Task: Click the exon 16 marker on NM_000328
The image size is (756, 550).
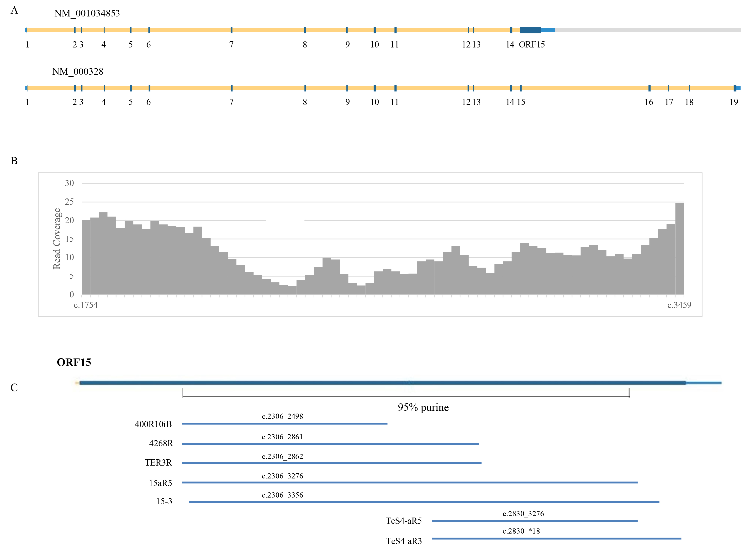Action: point(649,88)
